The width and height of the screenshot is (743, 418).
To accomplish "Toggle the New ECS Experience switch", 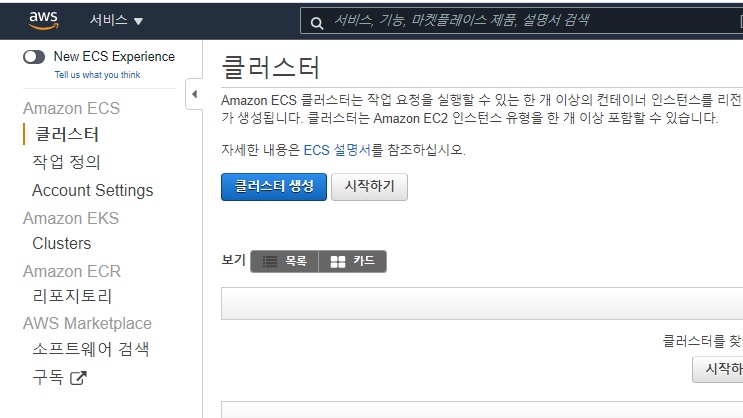I will [x=34, y=57].
